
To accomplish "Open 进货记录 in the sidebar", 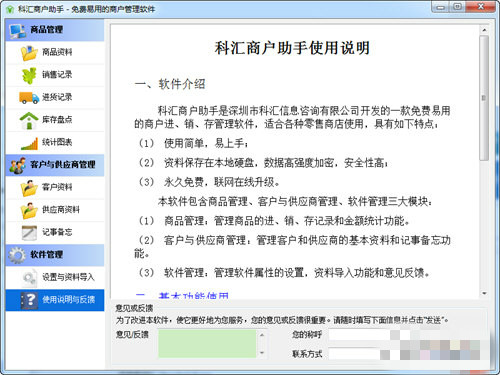I will coord(55,98).
